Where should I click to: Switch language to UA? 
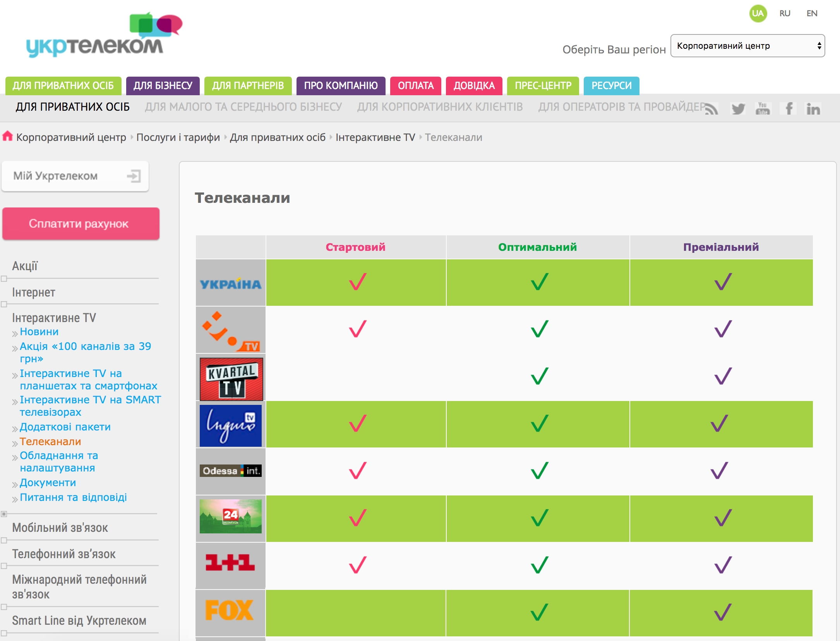coord(758,14)
